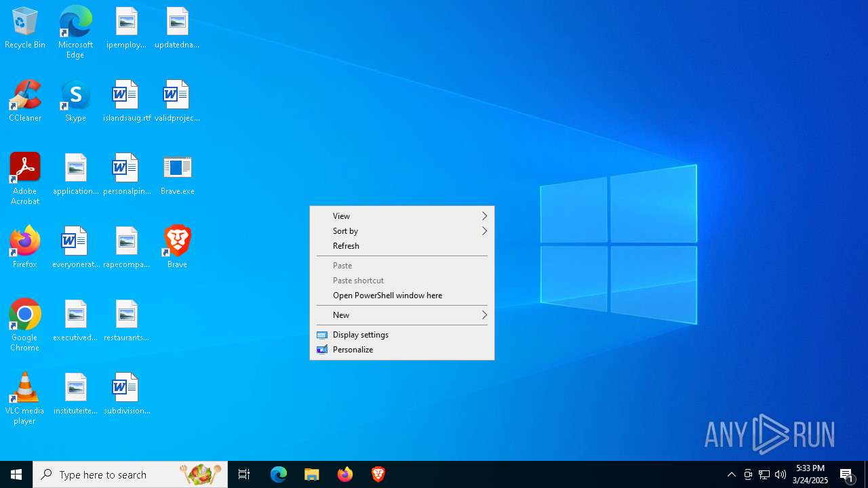The width and height of the screenshot is (868, 488).
Task: Select the restaurants... image file icon
Action: pyautogui.click(x=126, y=321)
